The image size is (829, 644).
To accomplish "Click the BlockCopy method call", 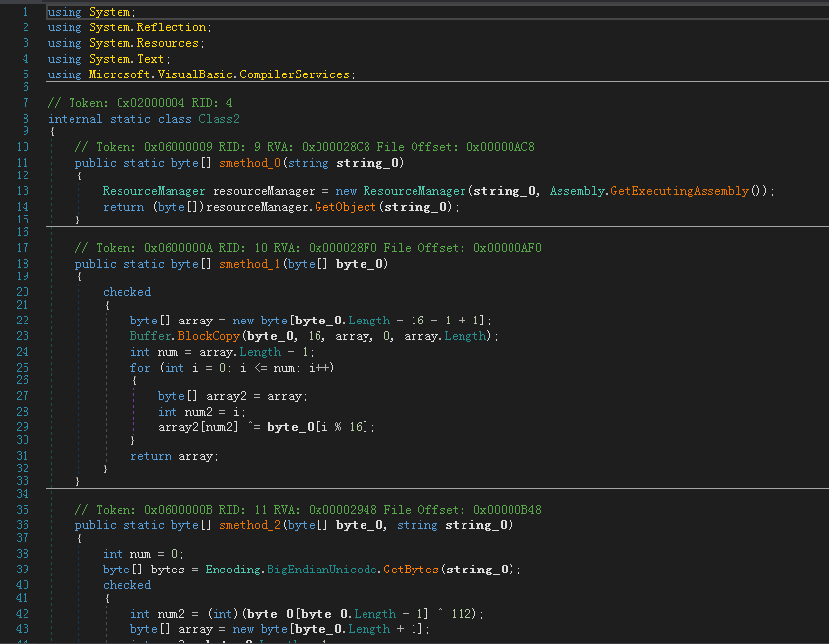I will [x=209, y=337].
